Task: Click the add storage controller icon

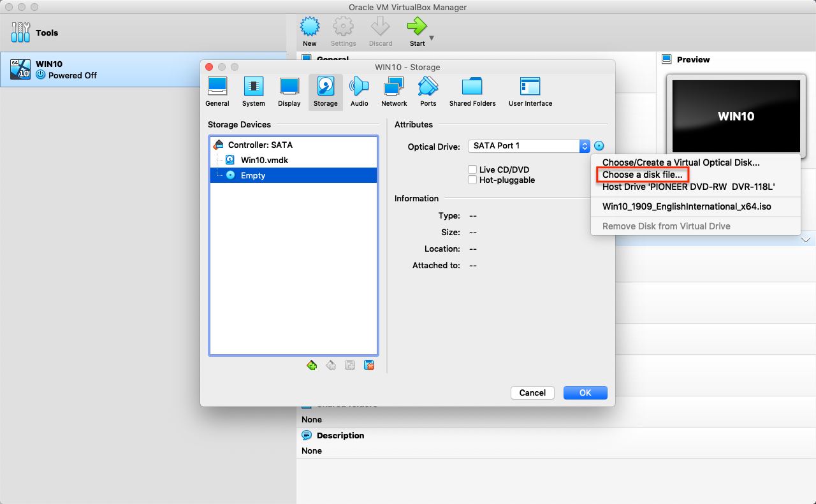Action: tap(312, 365)
